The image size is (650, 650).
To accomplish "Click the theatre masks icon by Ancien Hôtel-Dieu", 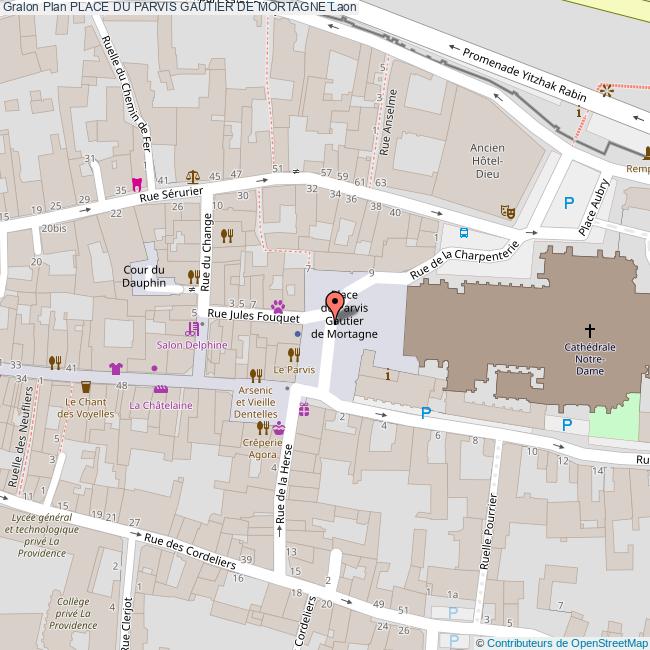I will pyautogui.click(x=507, y=212).
